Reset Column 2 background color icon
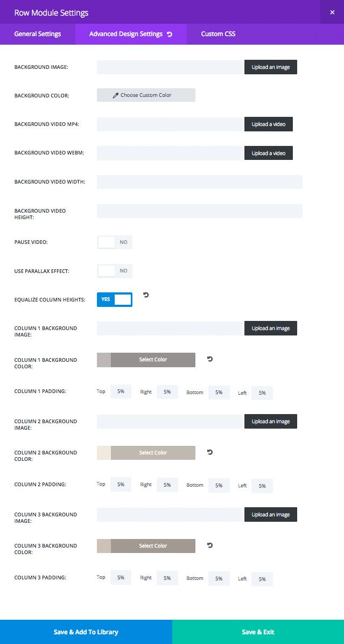344x644 pixels. (x=210, y=452)
